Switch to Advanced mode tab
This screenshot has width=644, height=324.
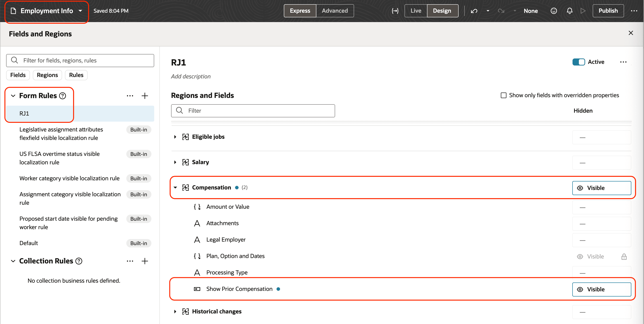tap(334, 11)
